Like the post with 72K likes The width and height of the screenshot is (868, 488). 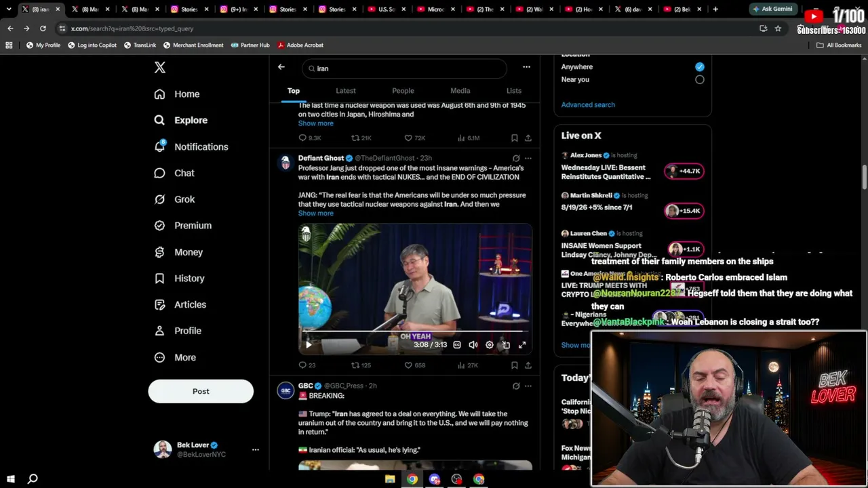415,138
